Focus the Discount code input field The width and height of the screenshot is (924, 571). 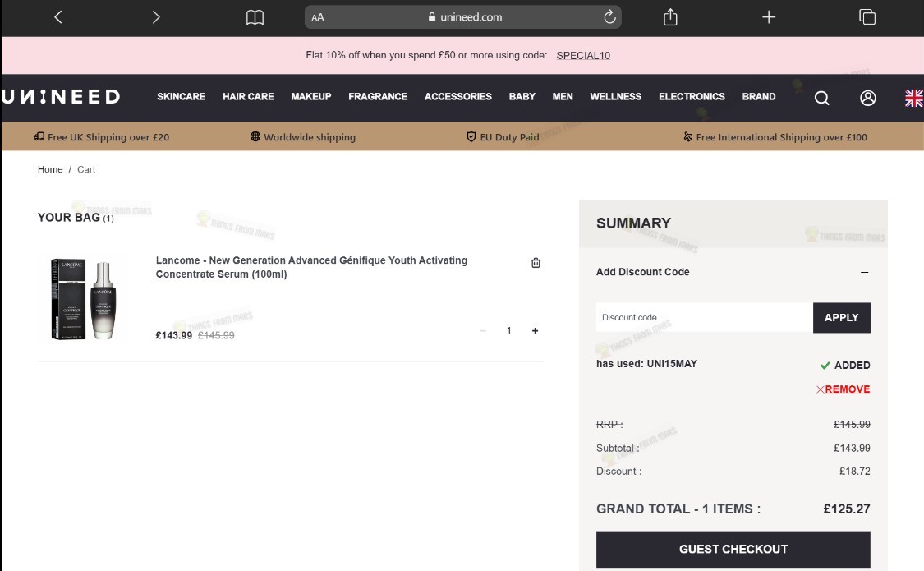[x=705, y=318]
